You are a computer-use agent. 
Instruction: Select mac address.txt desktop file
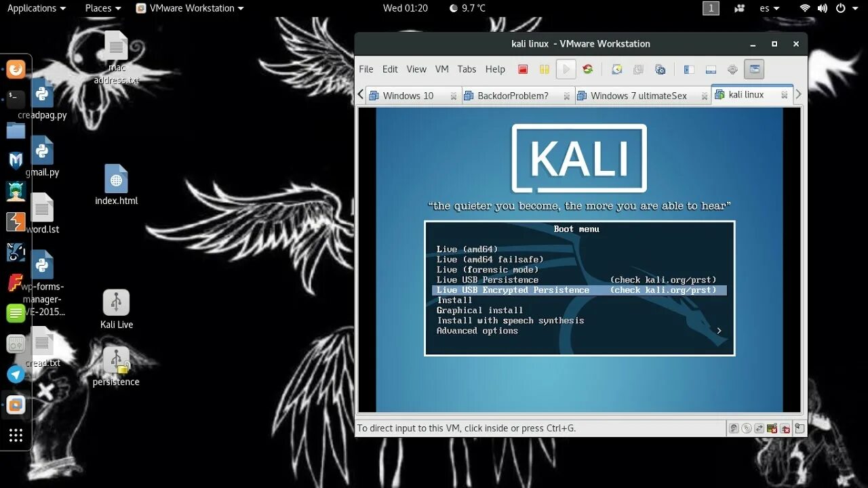[116, 58]
